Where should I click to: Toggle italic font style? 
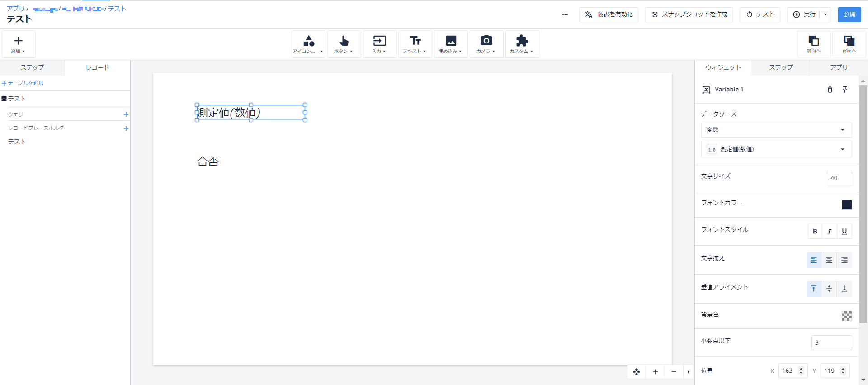pyautogui.click(x=830, y=231)
